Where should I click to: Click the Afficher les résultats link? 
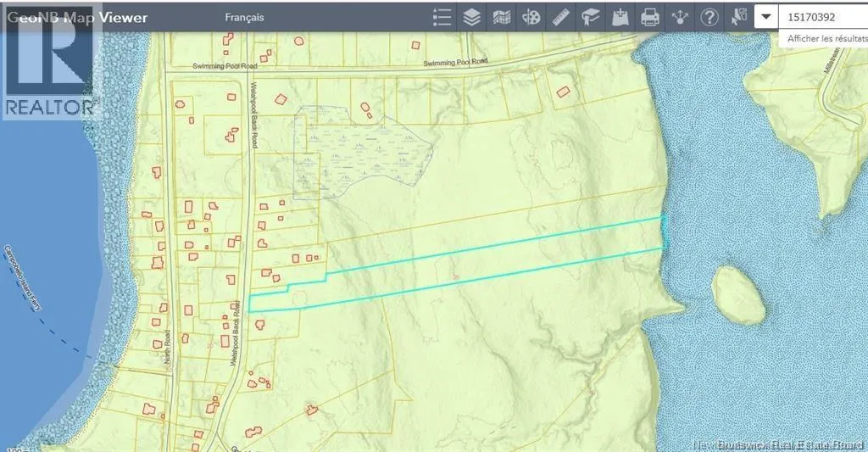826,39
